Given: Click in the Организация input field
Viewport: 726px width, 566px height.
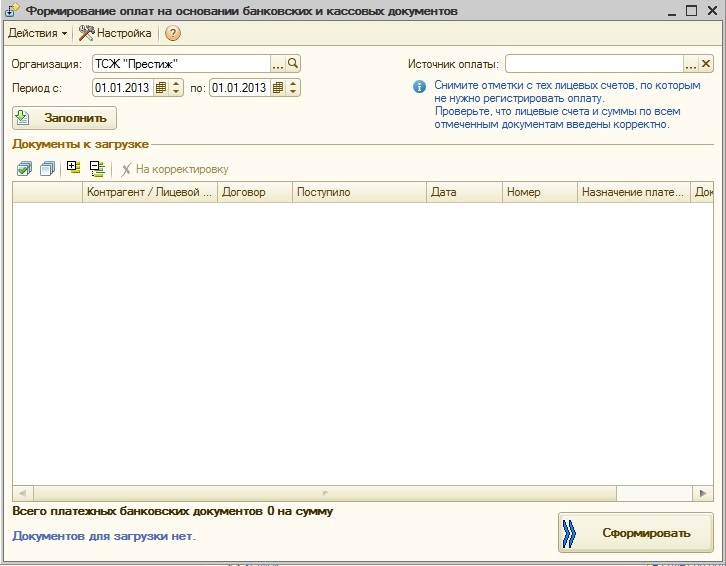Looking at the screenshot, I should 180,64.
